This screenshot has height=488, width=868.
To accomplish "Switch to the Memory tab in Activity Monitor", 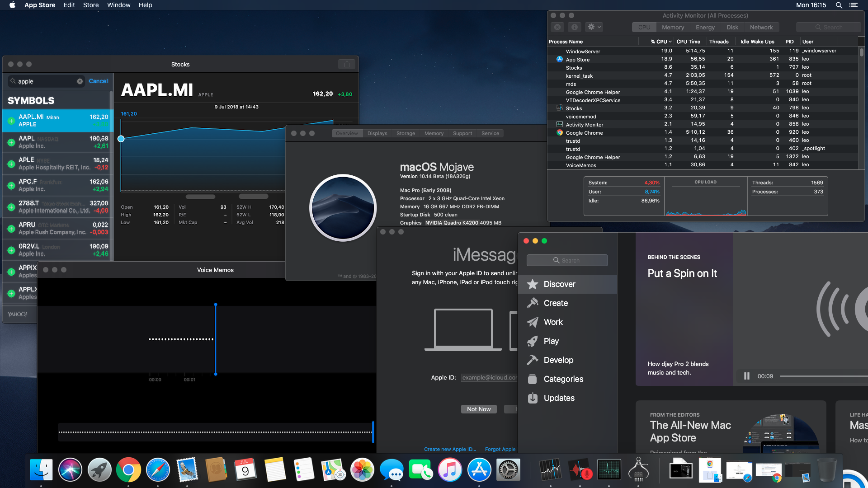I will pyautogui.click(x=673, y=27).
